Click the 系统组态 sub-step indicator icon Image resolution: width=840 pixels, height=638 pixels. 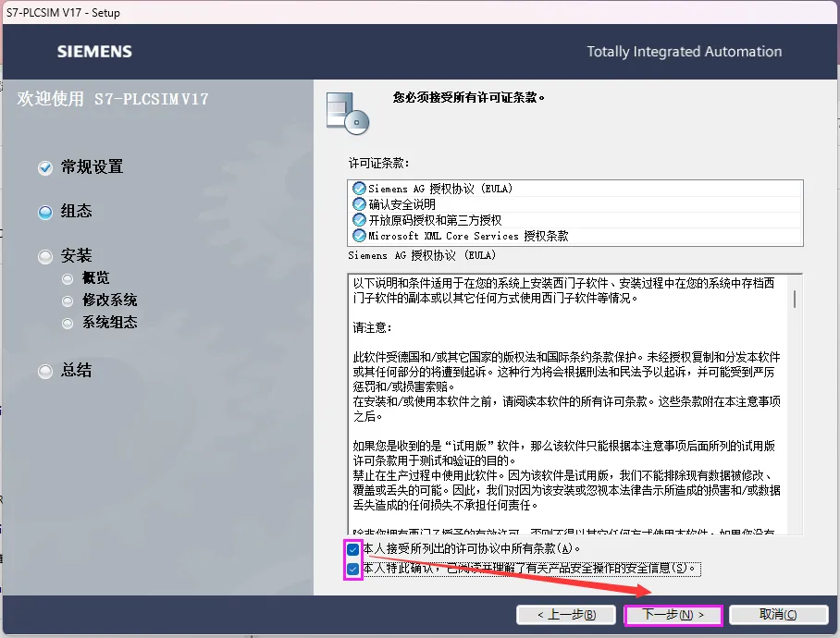click(68, 324)
